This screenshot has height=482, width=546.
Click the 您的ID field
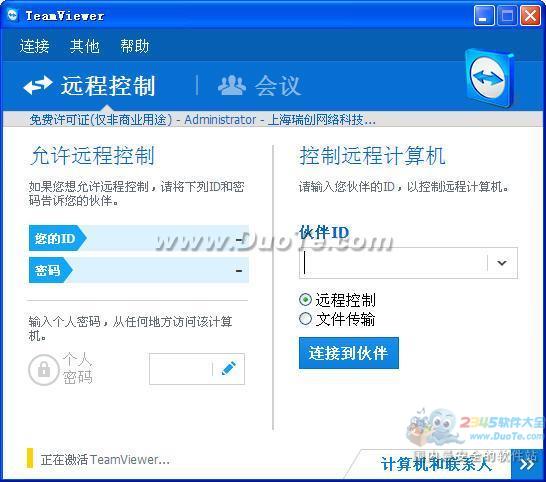[139, 238]
